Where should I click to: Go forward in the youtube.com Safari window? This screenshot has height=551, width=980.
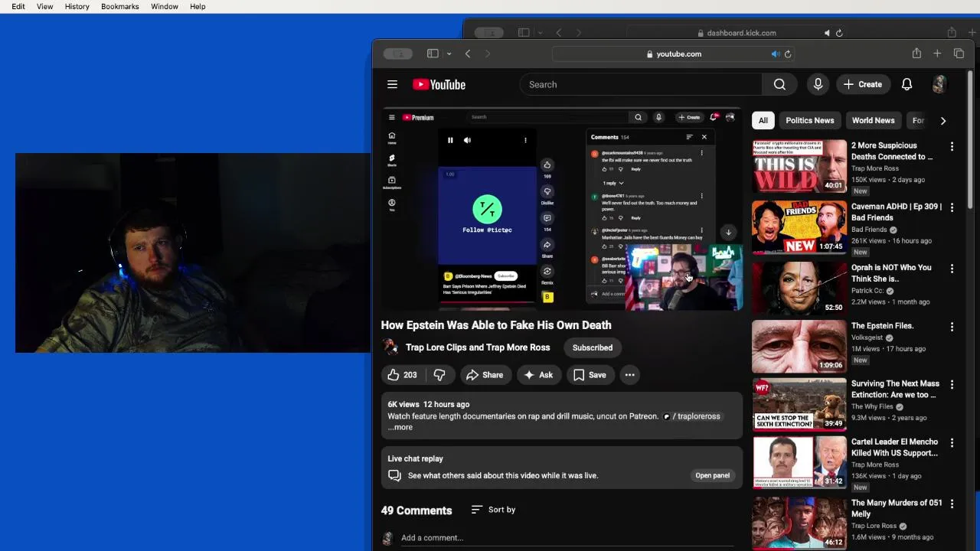(488, 54)
